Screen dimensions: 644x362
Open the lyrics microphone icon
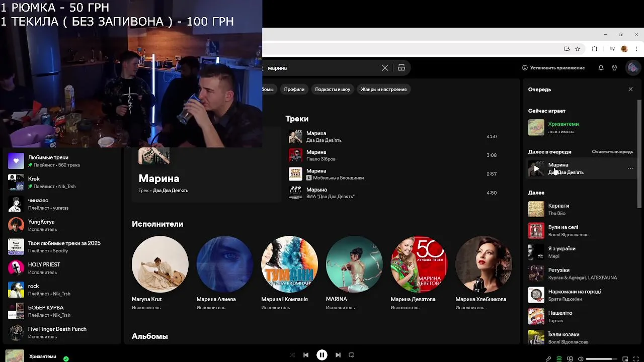point(548,359)
